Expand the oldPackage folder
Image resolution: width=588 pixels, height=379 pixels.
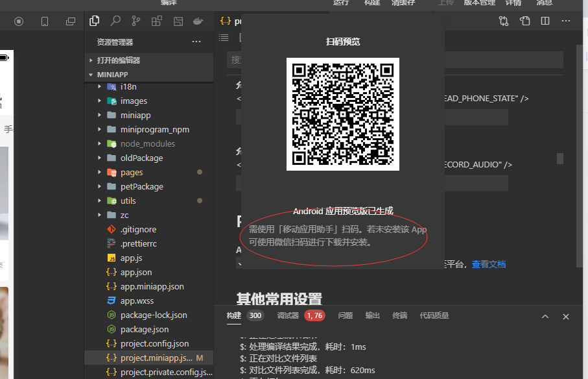(149, 158)
